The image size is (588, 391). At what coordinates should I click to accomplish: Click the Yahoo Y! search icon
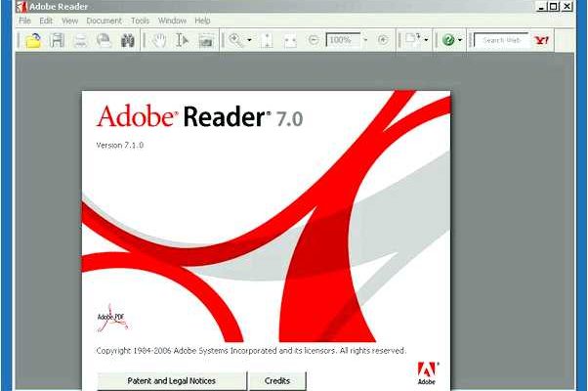pyautogui.click(x=541, y=40)
